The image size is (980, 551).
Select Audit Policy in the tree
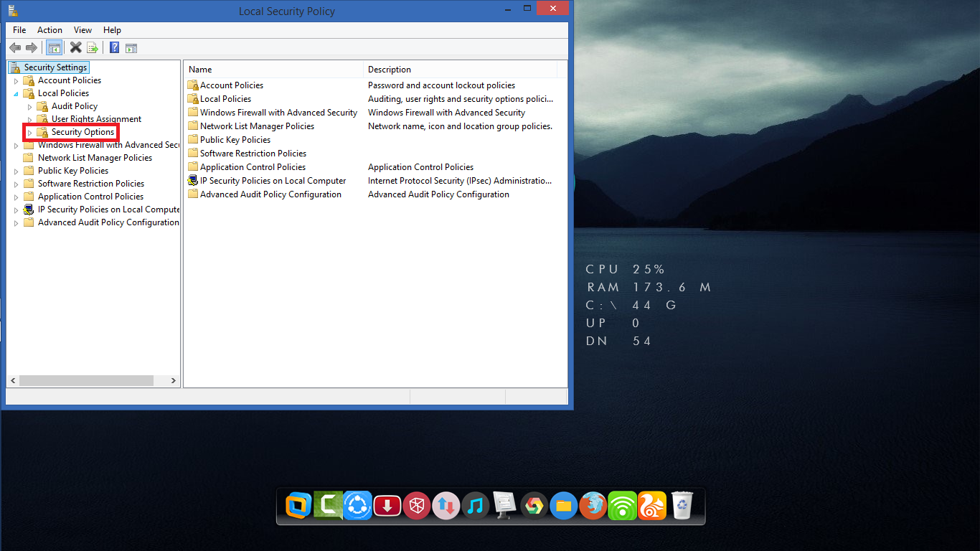(x=74, y=106)
